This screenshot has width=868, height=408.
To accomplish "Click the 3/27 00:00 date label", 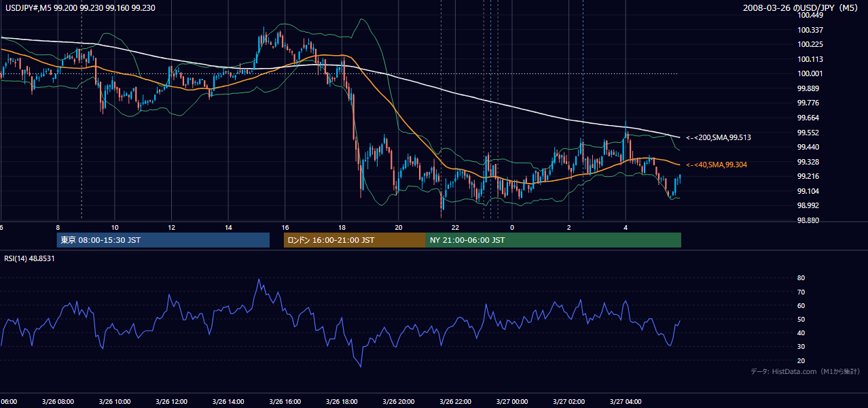I will click(511, 401).
